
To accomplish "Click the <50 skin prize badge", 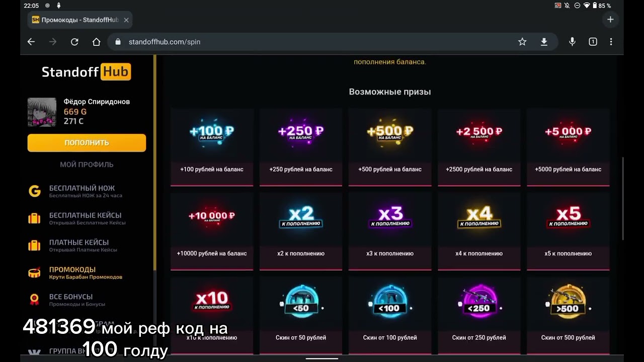I will 301,303.
